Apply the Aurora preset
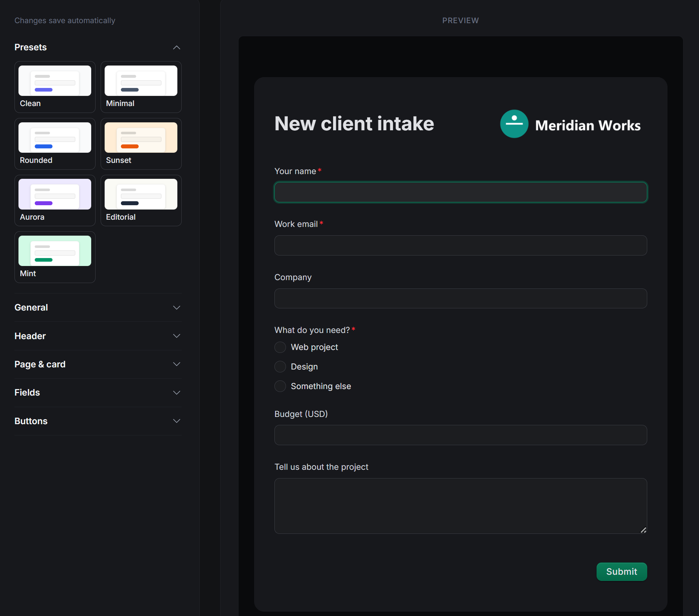The width and height of the screenshot is (699, 616). (x=55, y=201)
